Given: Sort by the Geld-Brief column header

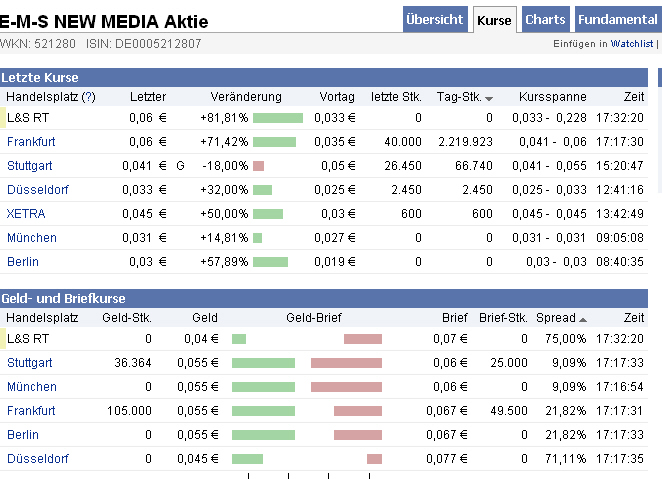Looking at the screenshot, I should point(314,317).
